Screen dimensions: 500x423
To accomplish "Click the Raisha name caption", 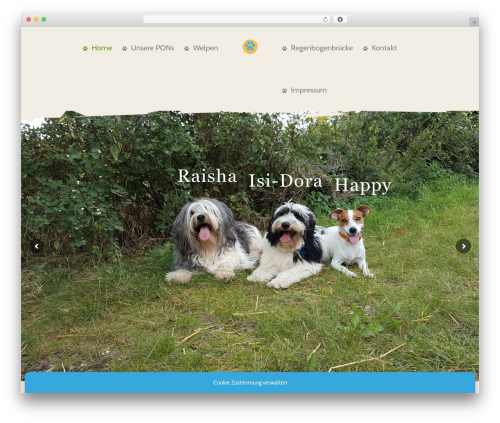I will coord(207,176).
